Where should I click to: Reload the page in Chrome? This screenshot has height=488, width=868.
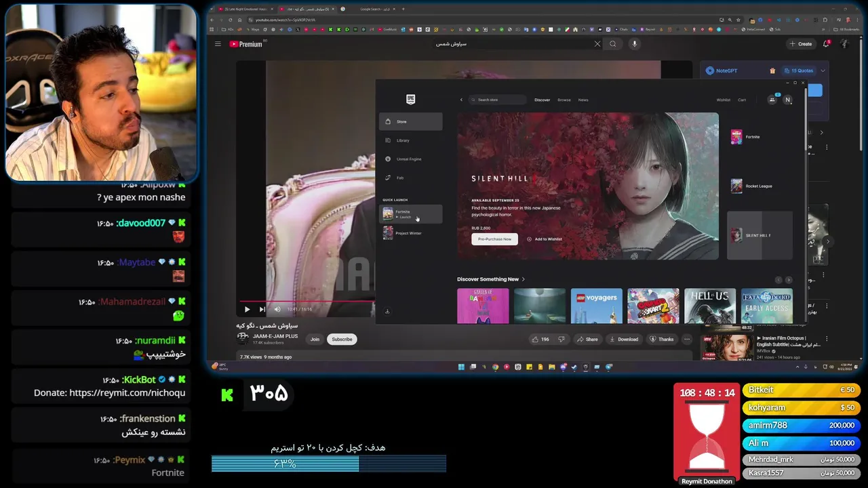(231, 20)
